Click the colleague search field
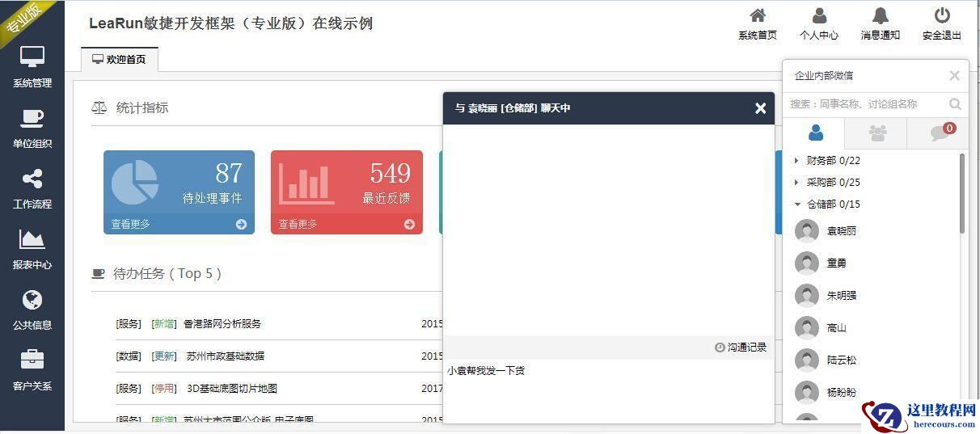This screenshot has height=434, width=980. 865,104
